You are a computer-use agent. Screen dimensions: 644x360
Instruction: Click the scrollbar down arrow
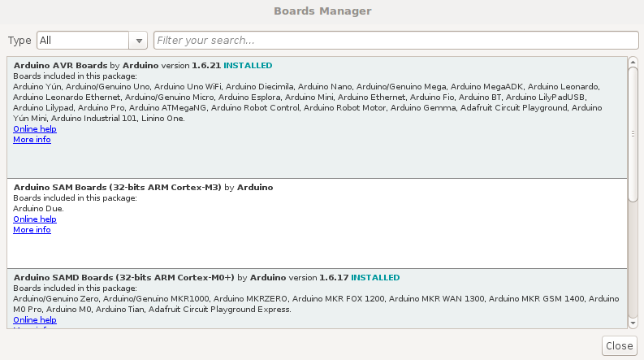[633, 323]
